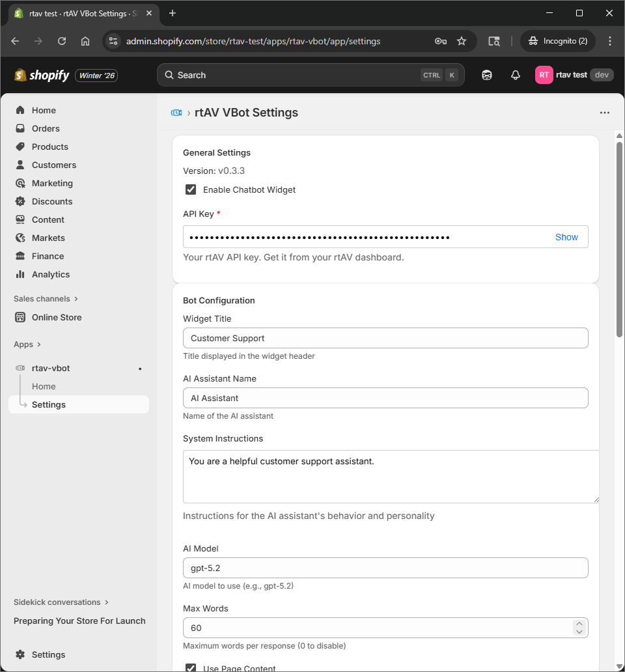Open the notifications bell

point(515,75)
